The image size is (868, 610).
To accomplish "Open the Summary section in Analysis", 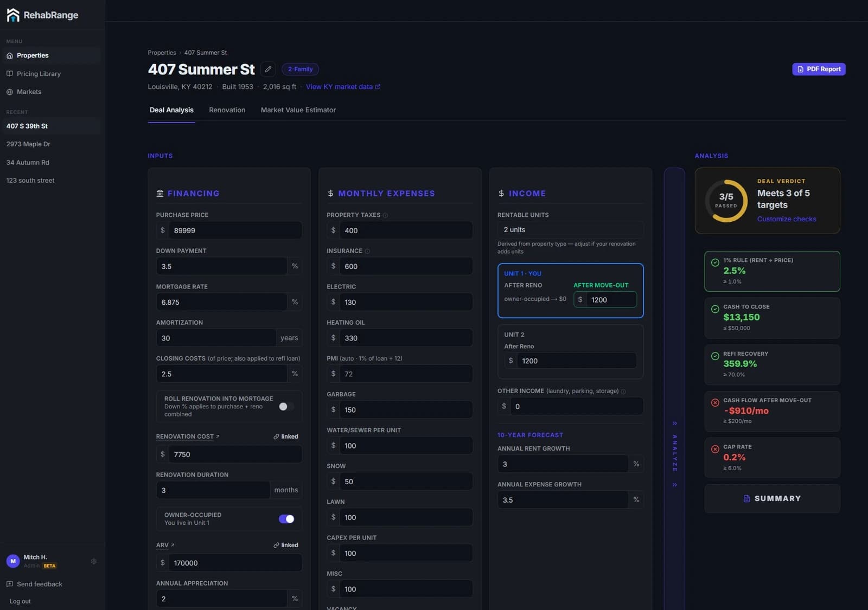I will (x=772, y=498).
